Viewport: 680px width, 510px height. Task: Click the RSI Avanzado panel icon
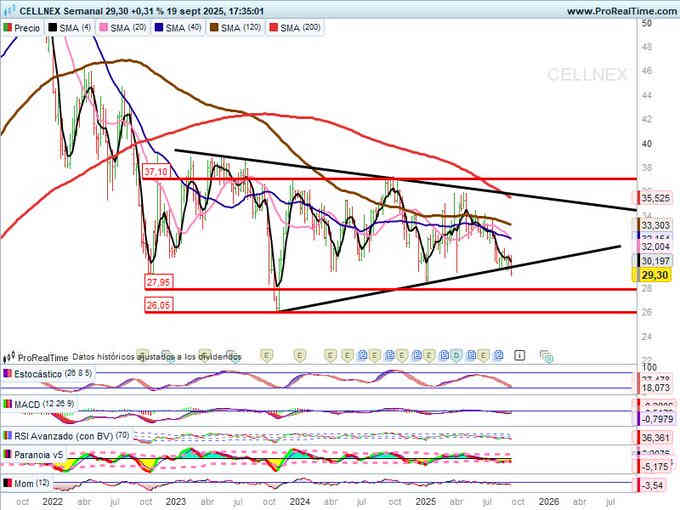pos(7,435)
